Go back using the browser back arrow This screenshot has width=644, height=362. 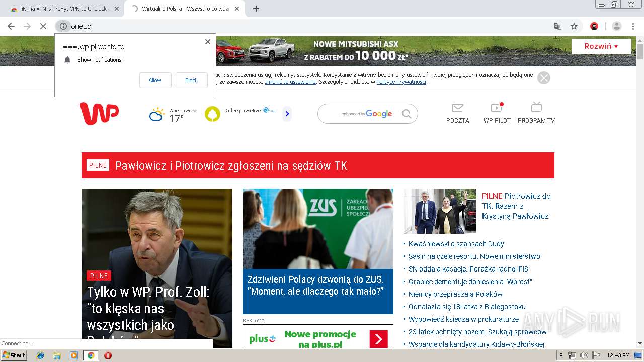point(11,26)
